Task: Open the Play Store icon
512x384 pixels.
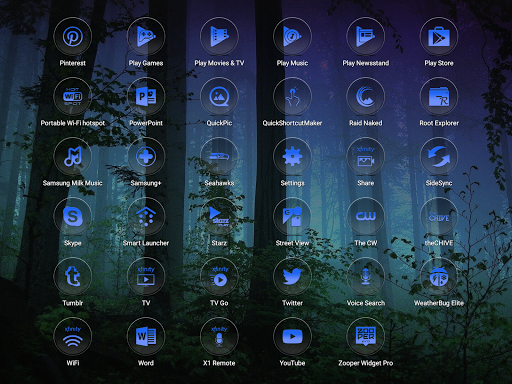Action: 439,36
